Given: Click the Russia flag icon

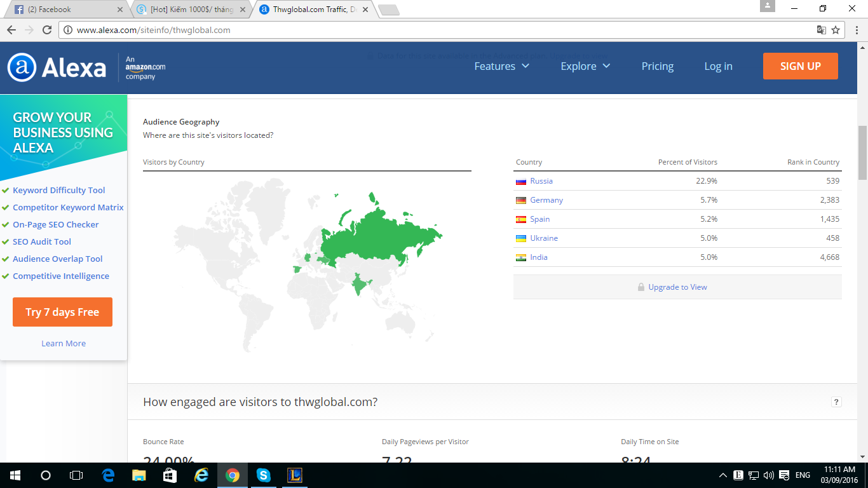Looking at the screenshot, I should click(x=521, y=181).
